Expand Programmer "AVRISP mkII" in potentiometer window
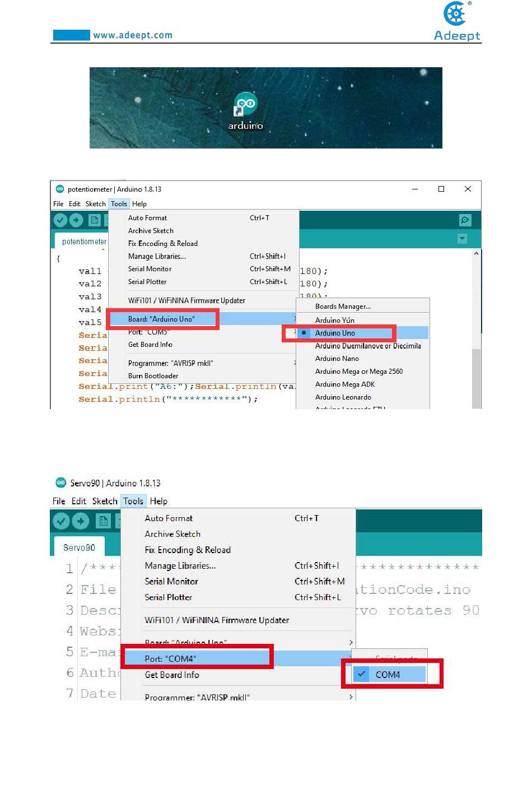 pos(203,363)
